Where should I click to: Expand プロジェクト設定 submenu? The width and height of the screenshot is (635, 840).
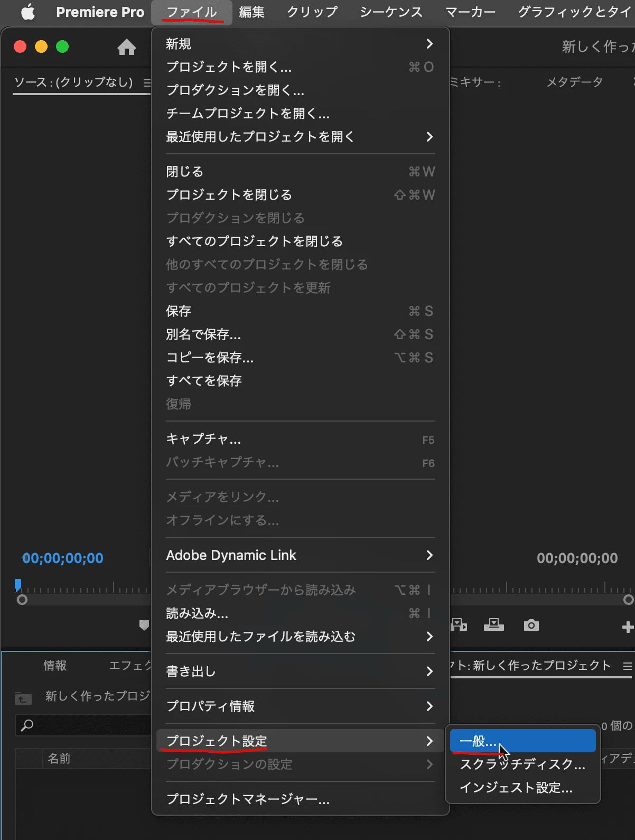(x=300, y=741)
